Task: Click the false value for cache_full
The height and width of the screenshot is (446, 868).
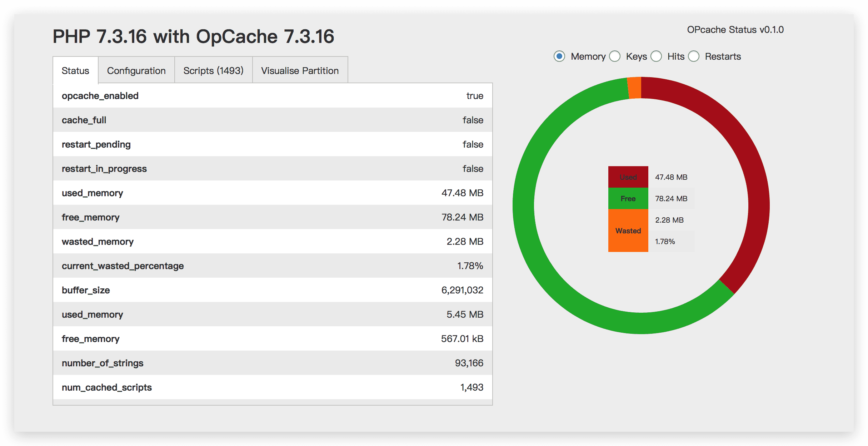Action: coord(473,120)
